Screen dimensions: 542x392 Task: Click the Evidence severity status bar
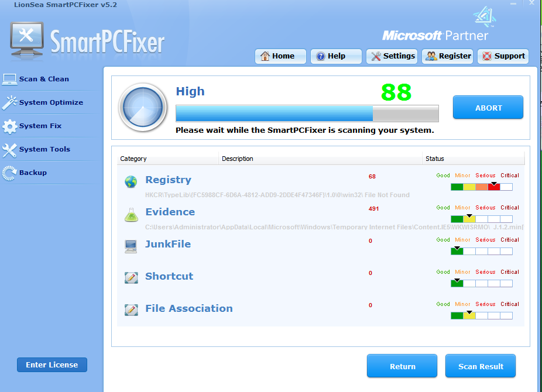[482, 219]
